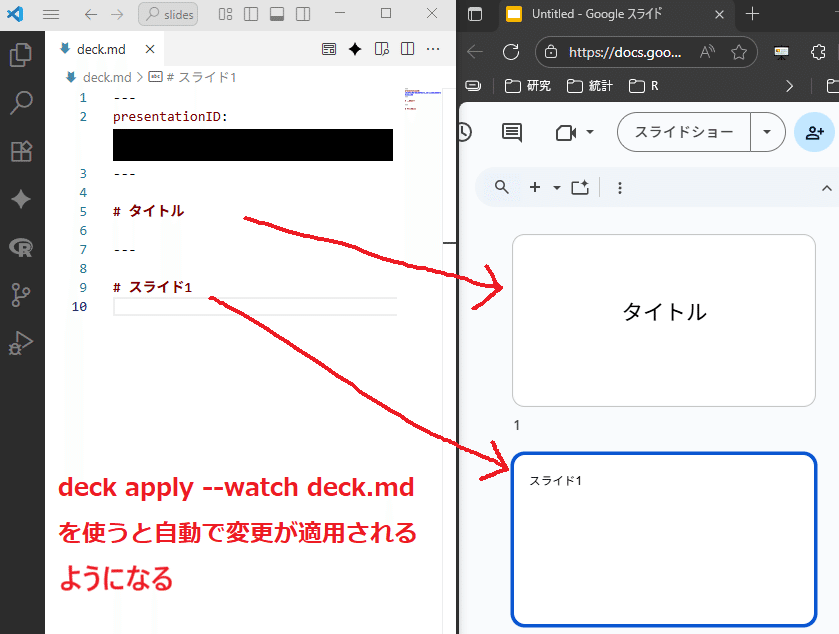
Task: Go back in VS Code navigation history
Action: tap(91, 14)
